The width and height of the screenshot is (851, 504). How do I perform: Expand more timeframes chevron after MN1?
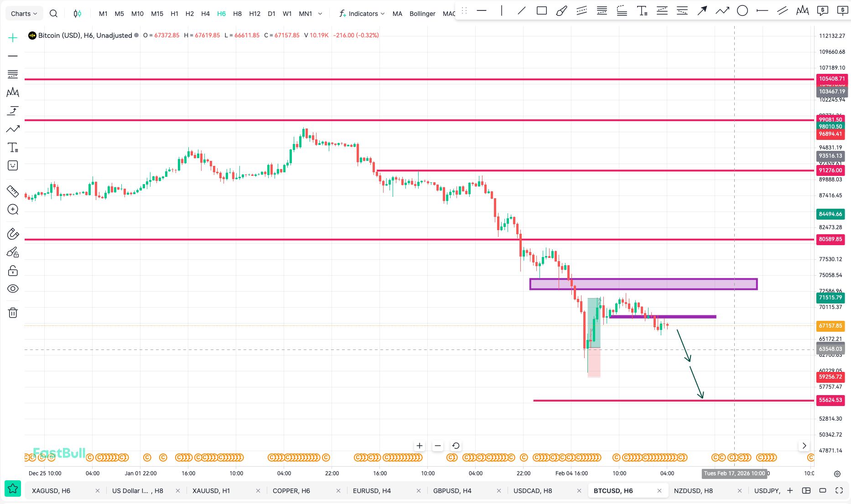click(320, 14)
